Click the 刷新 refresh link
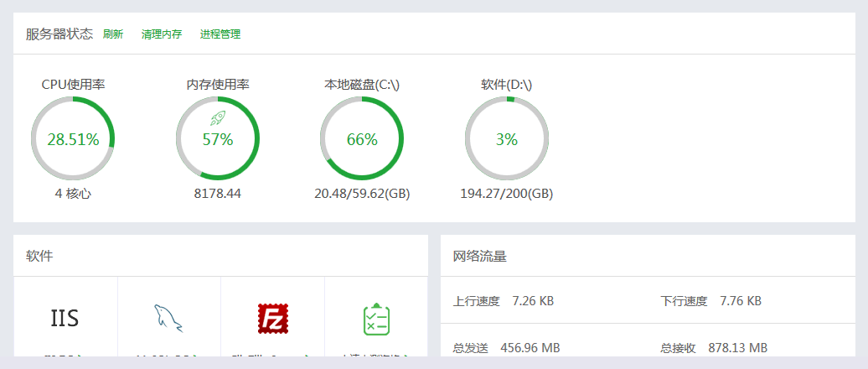 coord(113,34)
